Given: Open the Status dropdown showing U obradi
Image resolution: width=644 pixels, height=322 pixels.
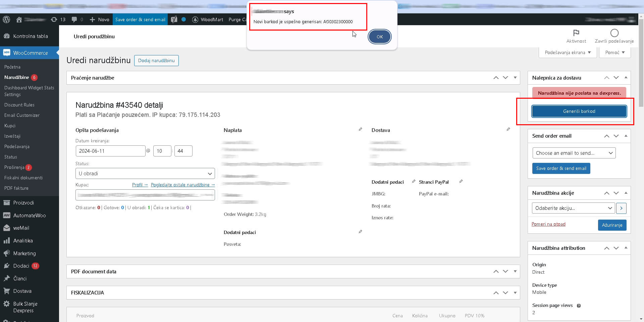Looking at the screenshot, I should point(145,174).
